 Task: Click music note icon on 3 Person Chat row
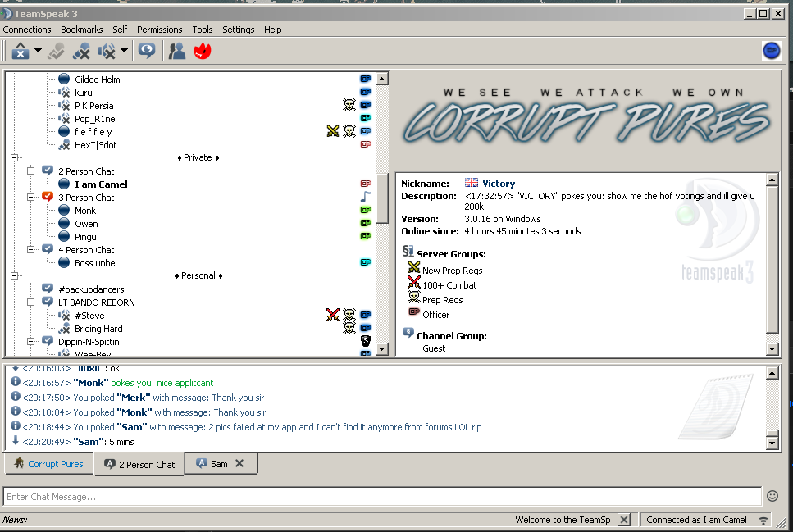coord(366,197)
